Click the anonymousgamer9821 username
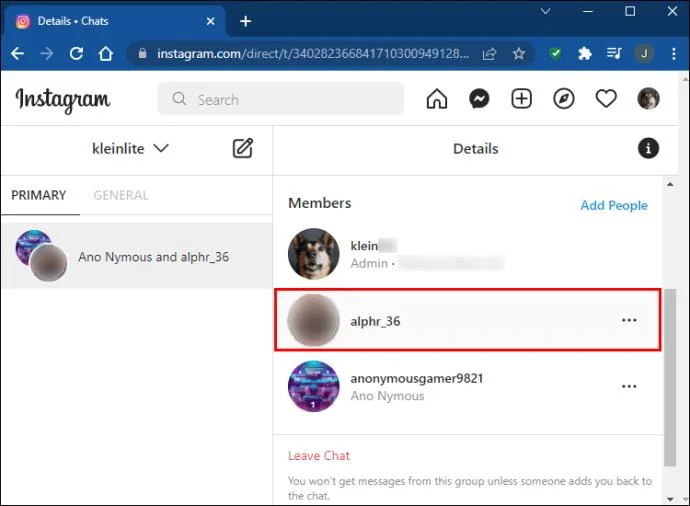This screenshot has height=506, width=690. tap(417, 378)
